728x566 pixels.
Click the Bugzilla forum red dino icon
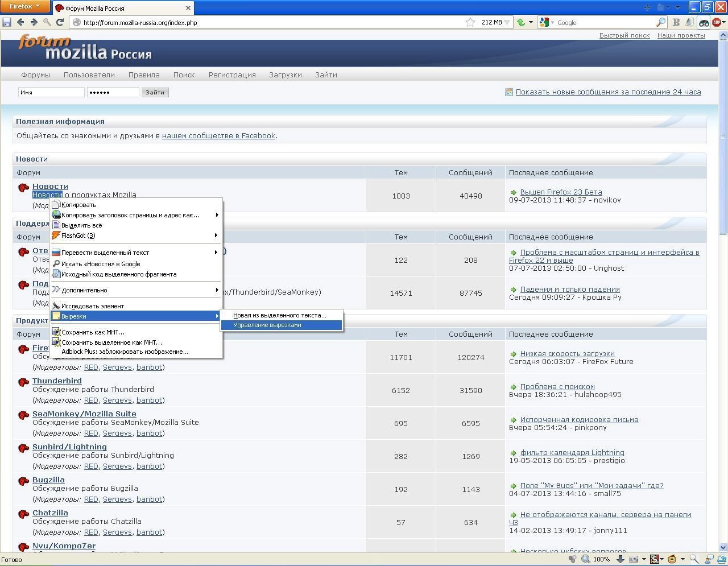pyautogui.click(x=23, y=481)
